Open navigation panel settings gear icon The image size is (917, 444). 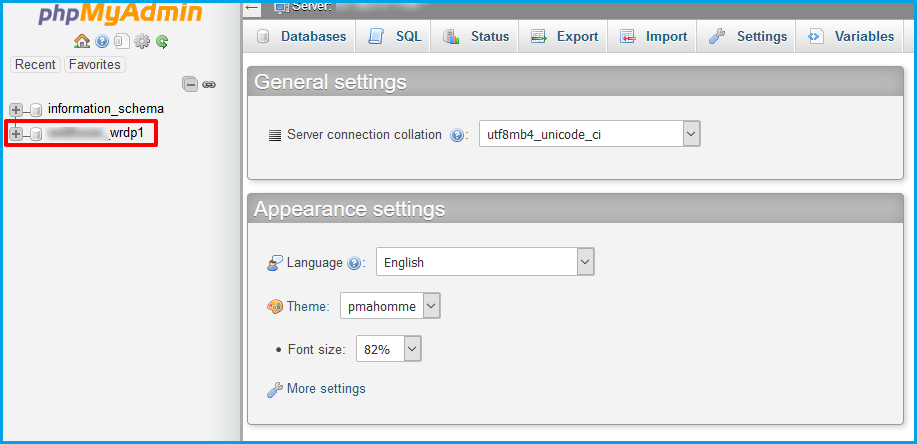[x=142, y=42]
